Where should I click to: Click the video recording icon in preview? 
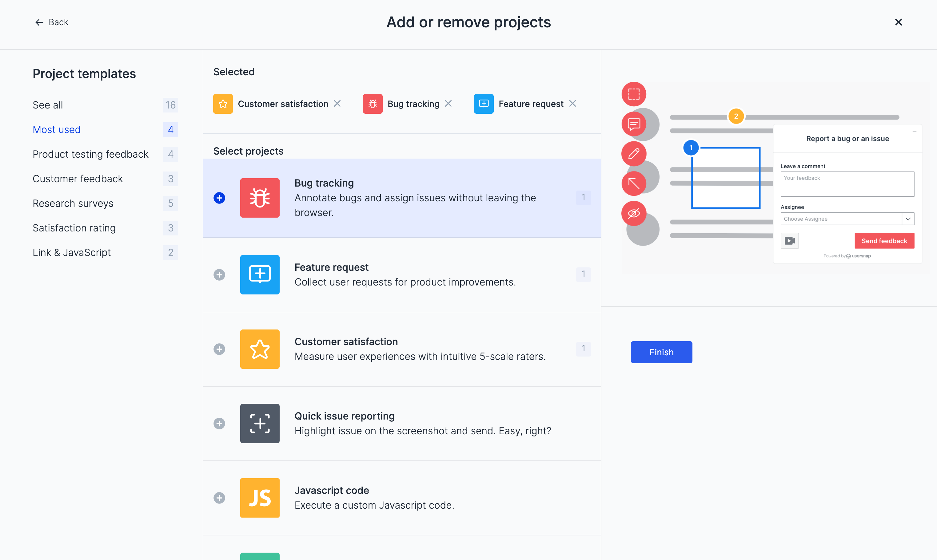coord(789,241)
